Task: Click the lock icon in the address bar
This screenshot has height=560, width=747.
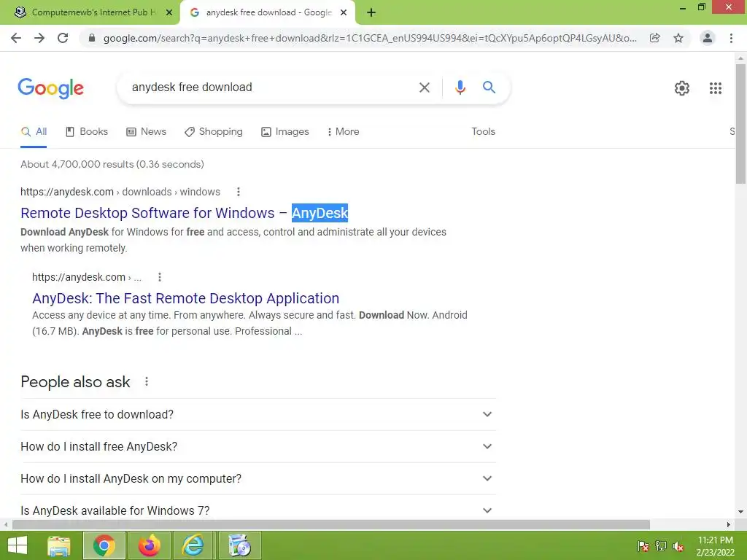Action: [x=92, y=38]
